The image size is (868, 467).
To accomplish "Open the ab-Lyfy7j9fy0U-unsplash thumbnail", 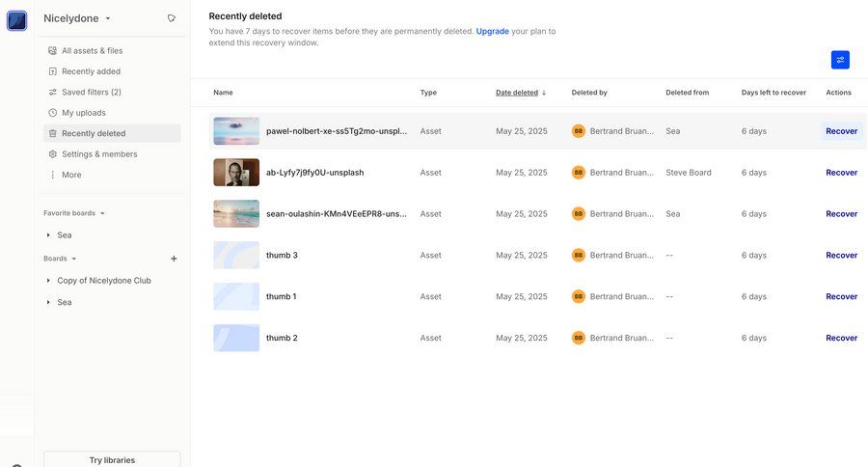I will point(236,173).
